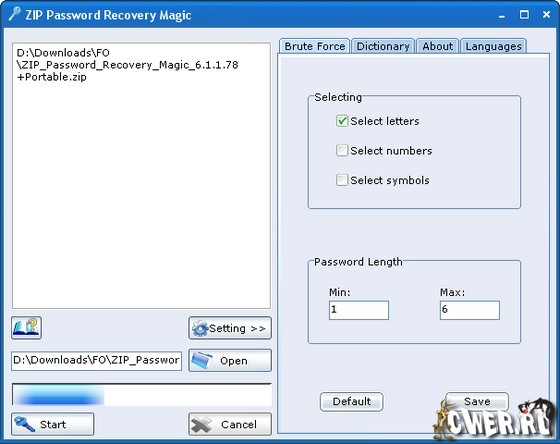Enable the Select numbers checkbox
Screen dimensions: 560x444
[342, 150]
